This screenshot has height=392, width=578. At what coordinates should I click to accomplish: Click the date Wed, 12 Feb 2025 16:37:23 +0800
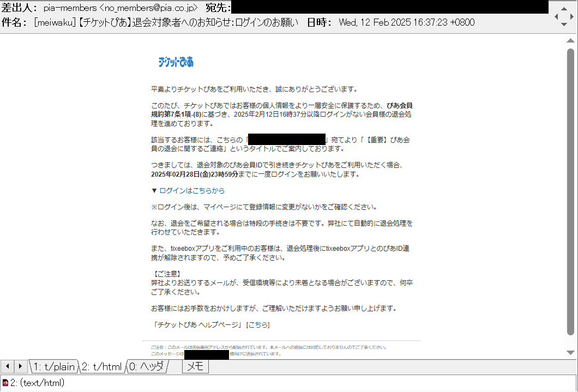[407, 22]
